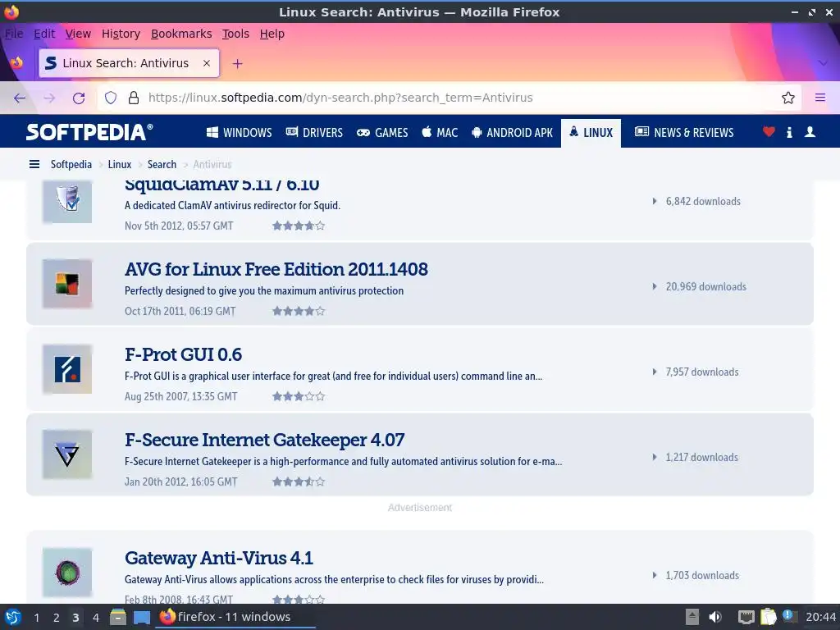Click the Linux breadcrumb link
The height and width of the screenshot is (630, 840).
[120, 164]
